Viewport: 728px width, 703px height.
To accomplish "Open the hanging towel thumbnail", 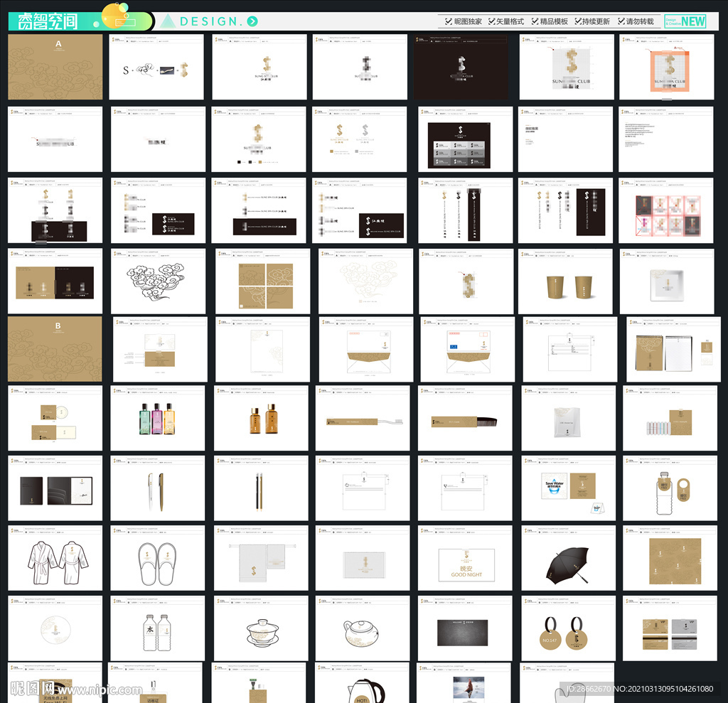I will click(x=261, y=558).
